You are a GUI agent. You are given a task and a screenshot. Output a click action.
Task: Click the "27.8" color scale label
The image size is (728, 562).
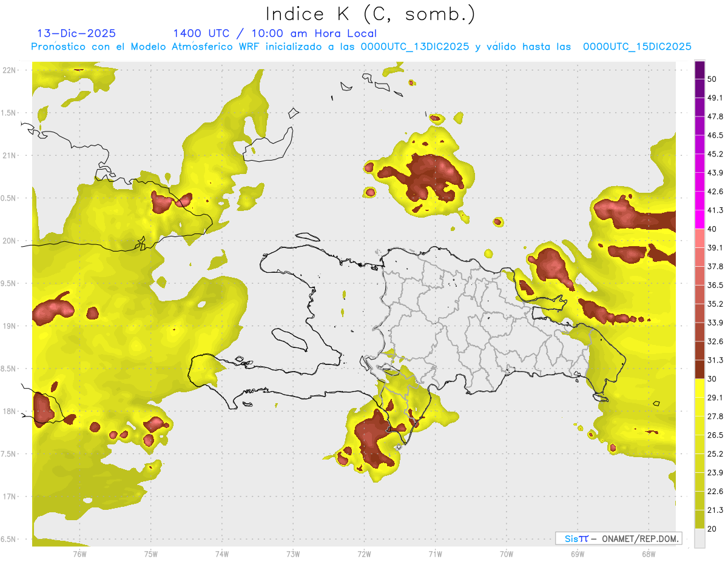[715, 416]
